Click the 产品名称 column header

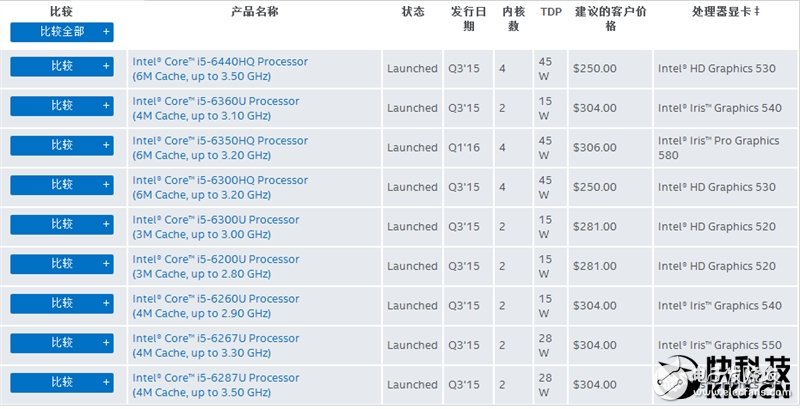[x=254, y=12]
